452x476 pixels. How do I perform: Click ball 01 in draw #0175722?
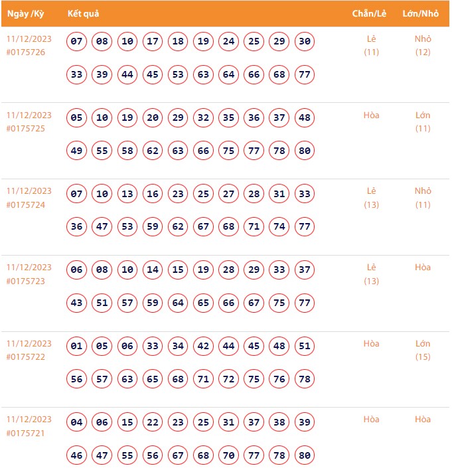tap(77, 346)
